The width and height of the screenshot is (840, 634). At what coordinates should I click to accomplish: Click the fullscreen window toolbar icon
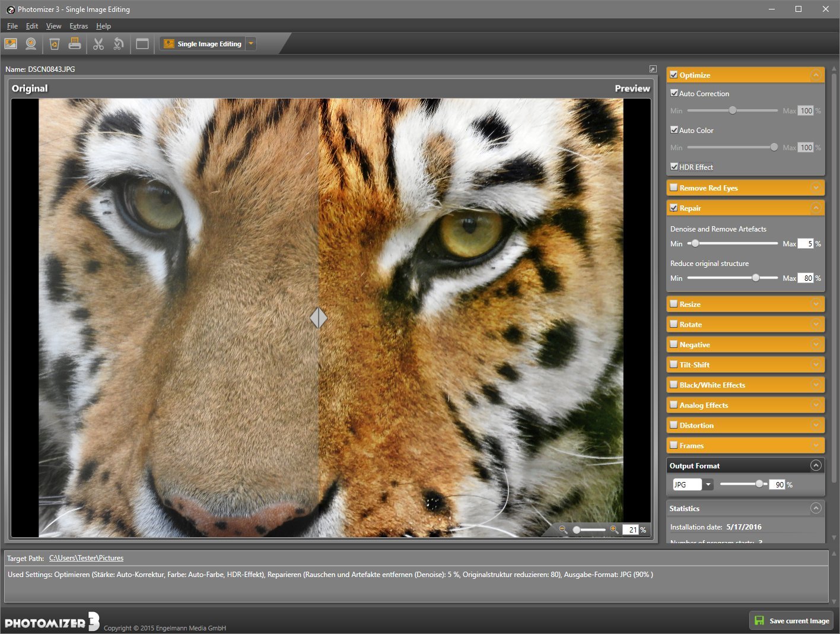142,44
